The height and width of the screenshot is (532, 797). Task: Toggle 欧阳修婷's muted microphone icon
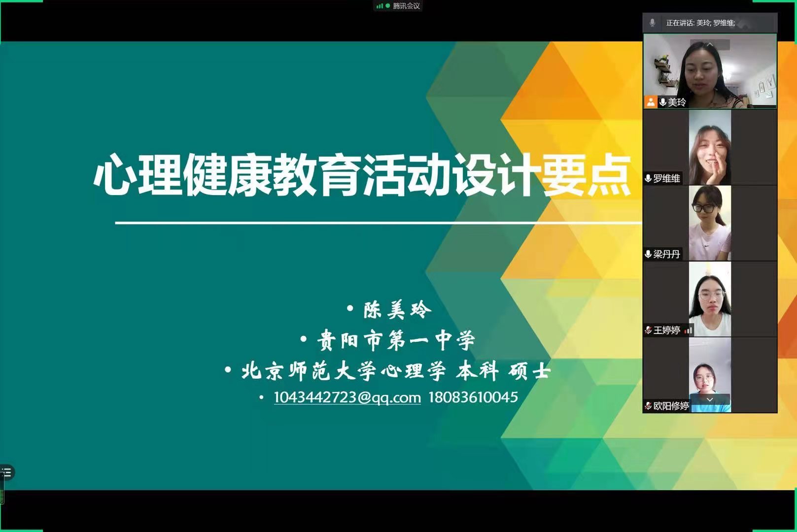(x=648, y=406)
